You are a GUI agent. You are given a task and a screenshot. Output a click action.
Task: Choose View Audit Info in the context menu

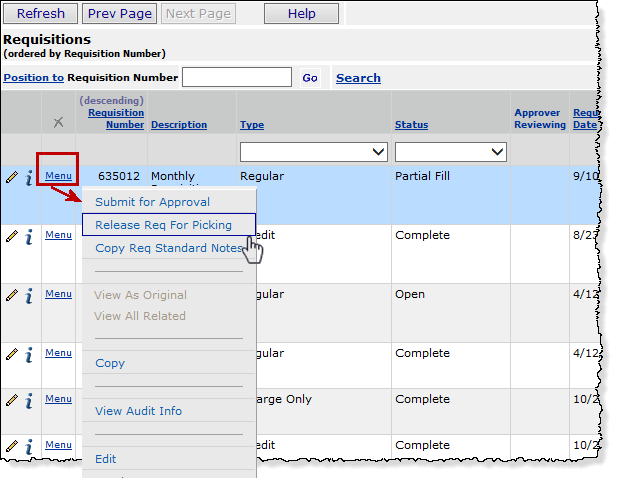[x=138, y=411]
